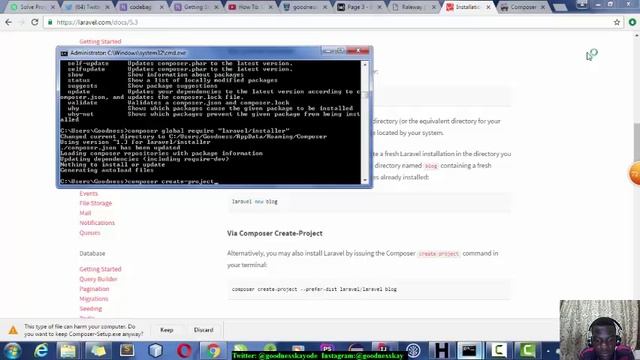
Task: Open the Windows Start menu
Action: pos(12,351)
